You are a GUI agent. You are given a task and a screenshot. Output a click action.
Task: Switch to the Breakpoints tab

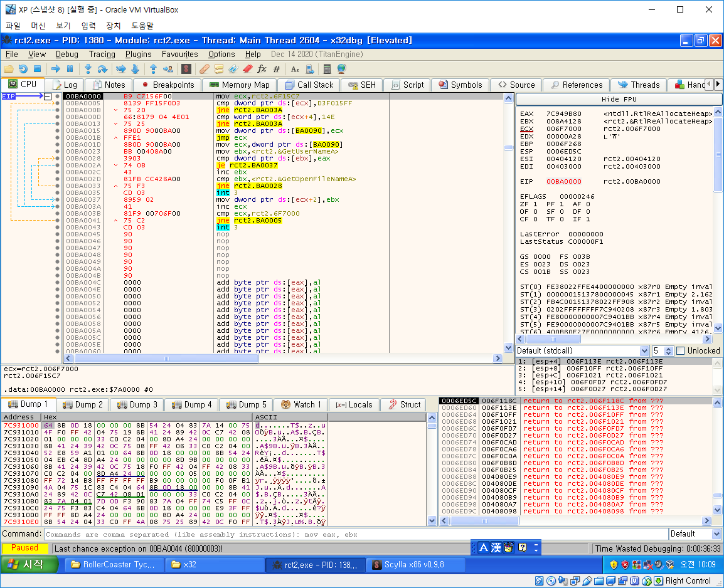(168, 85)
